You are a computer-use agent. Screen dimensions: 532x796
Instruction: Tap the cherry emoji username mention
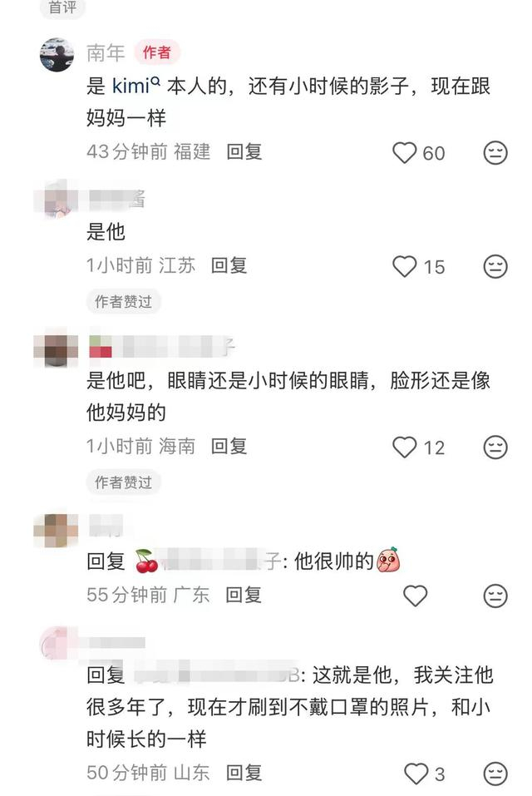tap(208, 561)
